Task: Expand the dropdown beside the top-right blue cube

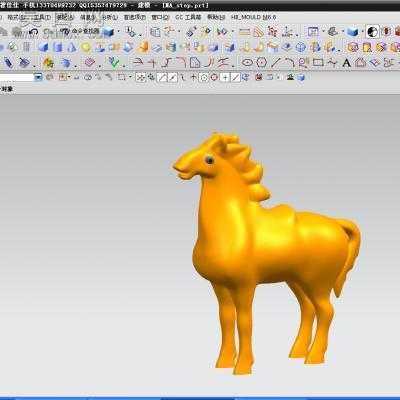Action: (362, 32)
